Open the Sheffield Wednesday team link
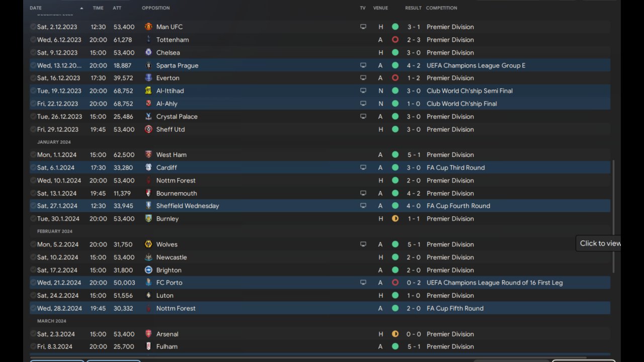 pos(188,206)
